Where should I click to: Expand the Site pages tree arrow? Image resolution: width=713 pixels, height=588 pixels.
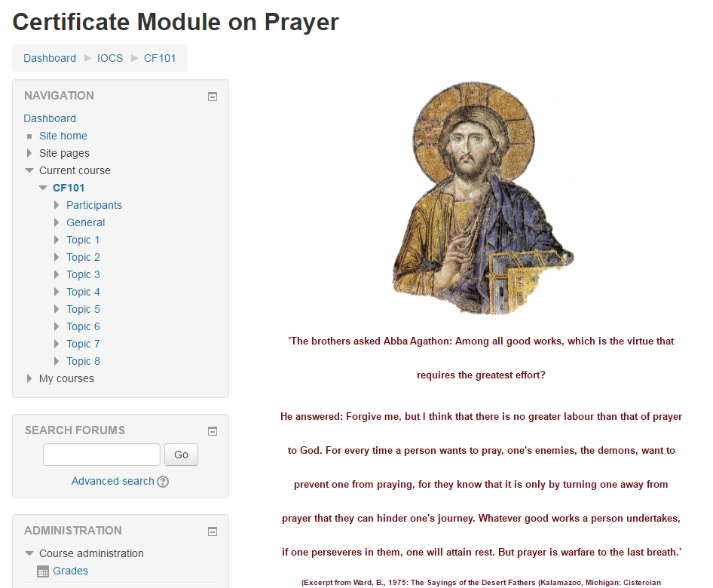point(29,153)
